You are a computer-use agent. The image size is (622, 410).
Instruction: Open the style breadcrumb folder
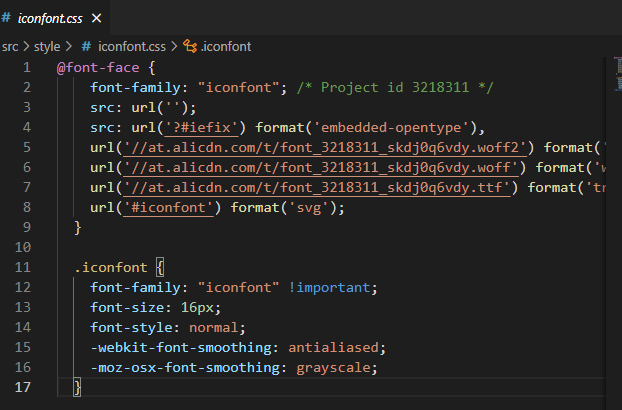(x=47, y=46)
